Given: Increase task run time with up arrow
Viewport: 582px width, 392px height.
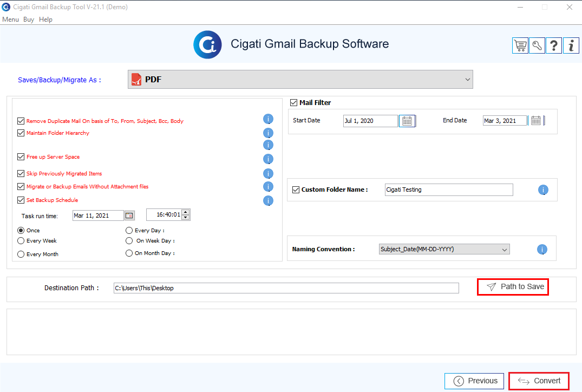Looking at the screenshot, I should coord(186,212).
